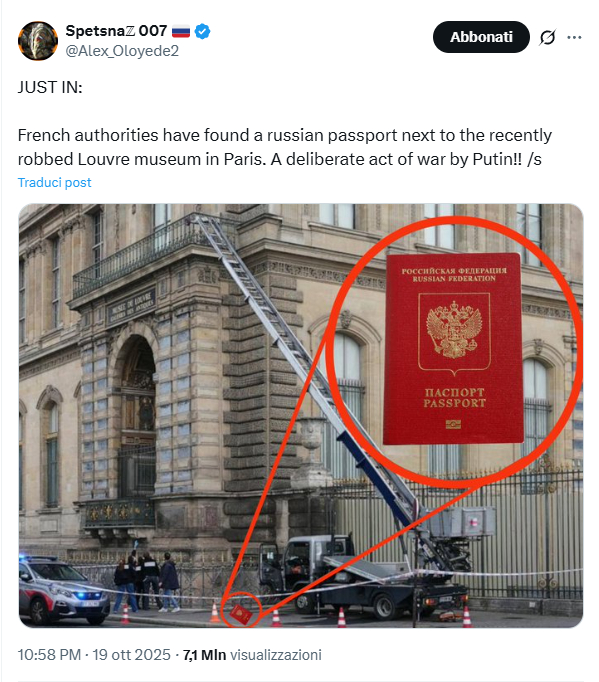Click the display name SpetsnaZ 007
This screenshot has height=682, width=599.
click(x=116, y=31)
